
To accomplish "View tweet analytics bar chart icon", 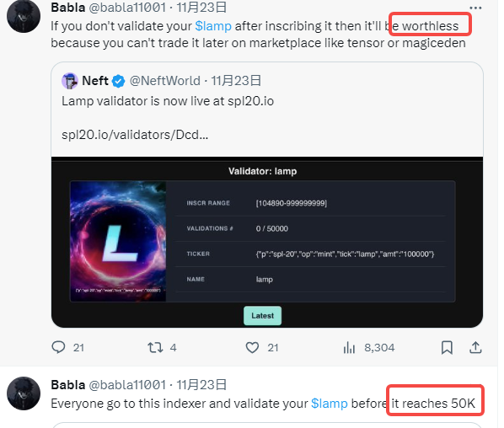I will [349, 348].
